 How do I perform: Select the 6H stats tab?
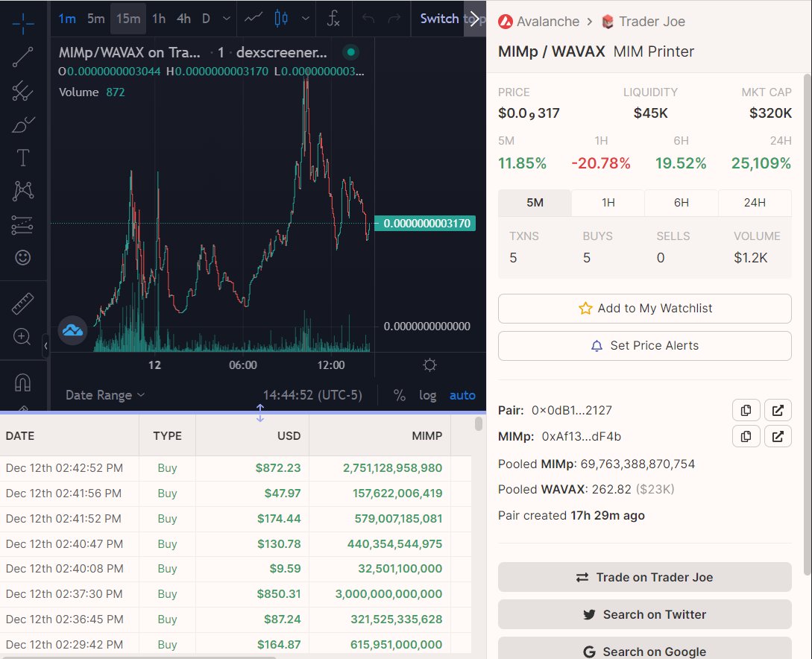(x=681, y=203)
